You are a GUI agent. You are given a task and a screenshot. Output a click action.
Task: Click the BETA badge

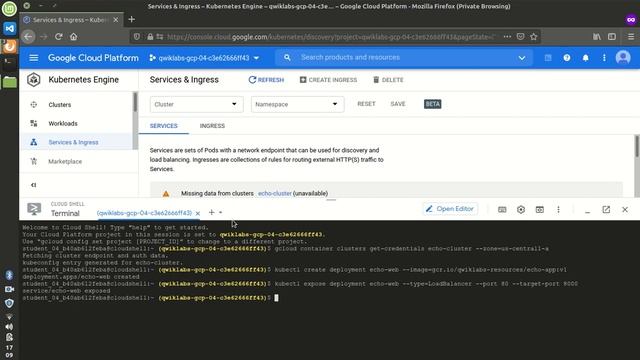[x=433, y=104]
